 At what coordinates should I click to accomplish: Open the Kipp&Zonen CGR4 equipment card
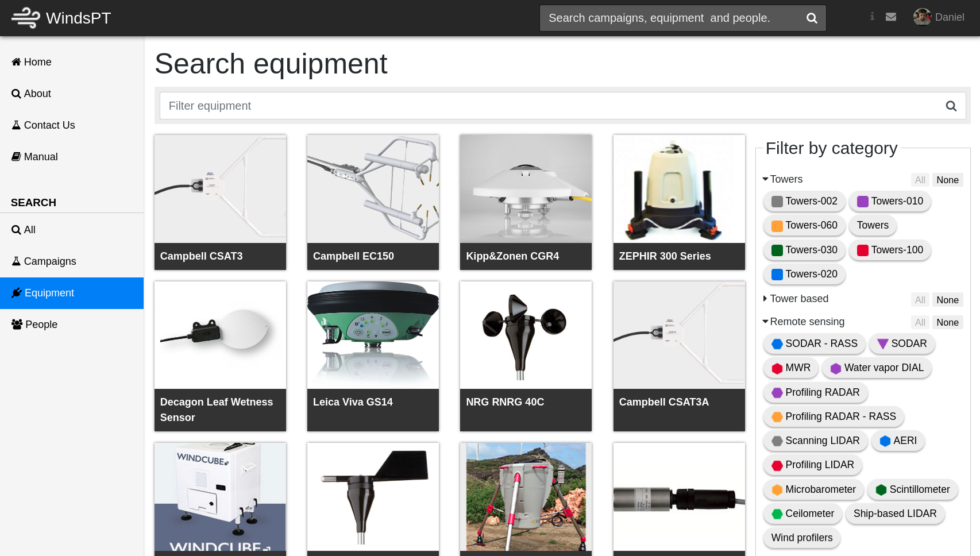pyautogui.click(x=526, y=202)
